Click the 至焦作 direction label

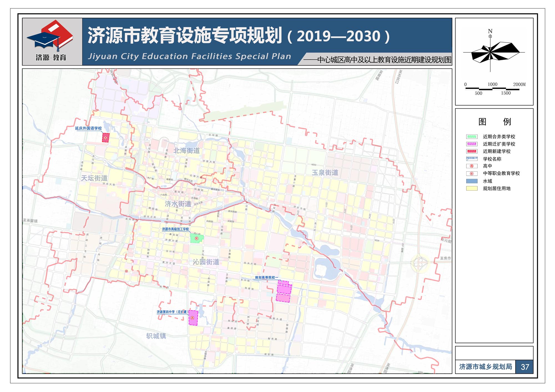pyautogui.click(x=446, y=258)
